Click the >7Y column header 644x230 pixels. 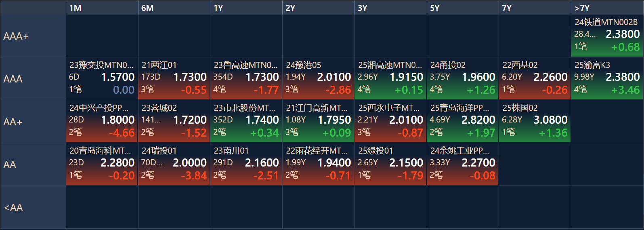coord(607,8)
